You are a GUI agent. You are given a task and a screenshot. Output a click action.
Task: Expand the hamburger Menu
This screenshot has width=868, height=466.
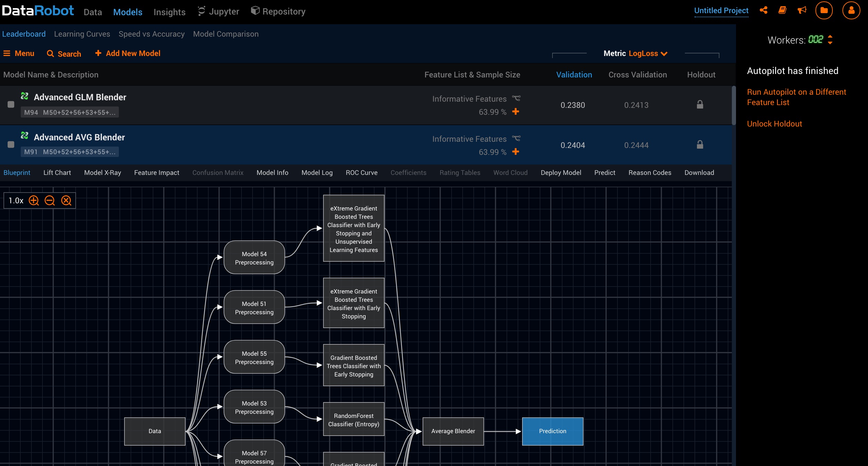(19, 54)
